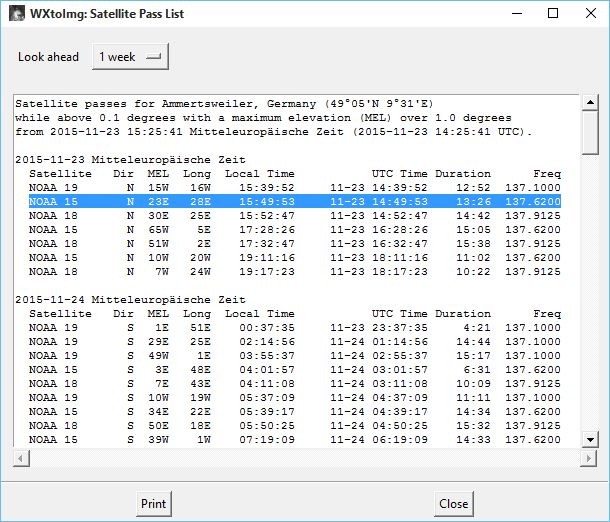Click the horizontal scrollbar left arrow

click(21, 458)
